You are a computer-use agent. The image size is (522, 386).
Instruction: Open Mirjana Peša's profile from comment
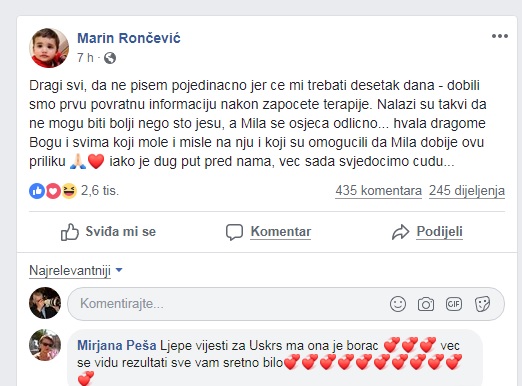coord(117,345)
